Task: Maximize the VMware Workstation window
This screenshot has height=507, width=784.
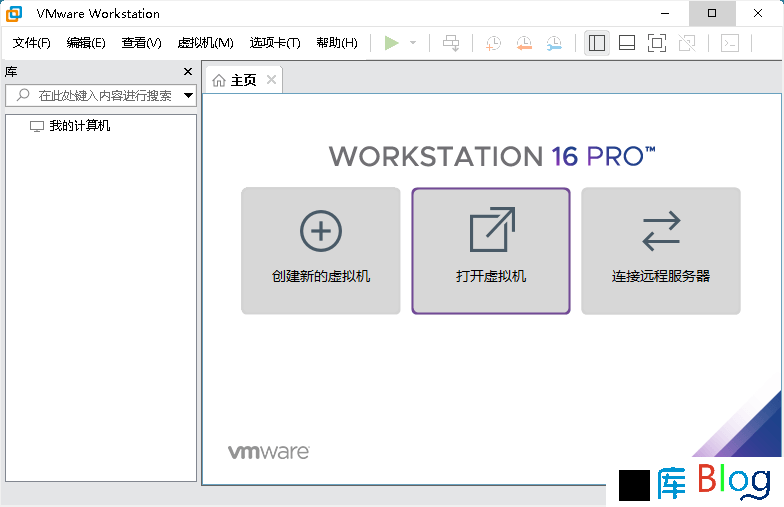Action: (712, 14)
